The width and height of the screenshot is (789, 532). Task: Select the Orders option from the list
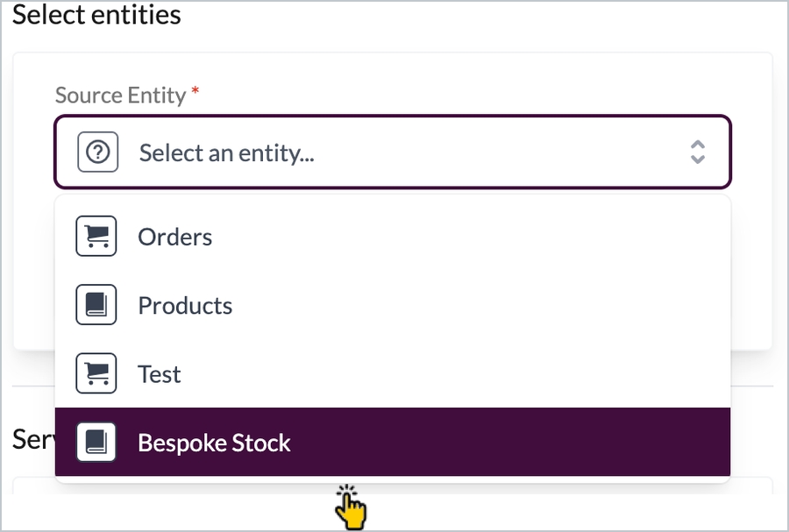(x=175, y=237)
